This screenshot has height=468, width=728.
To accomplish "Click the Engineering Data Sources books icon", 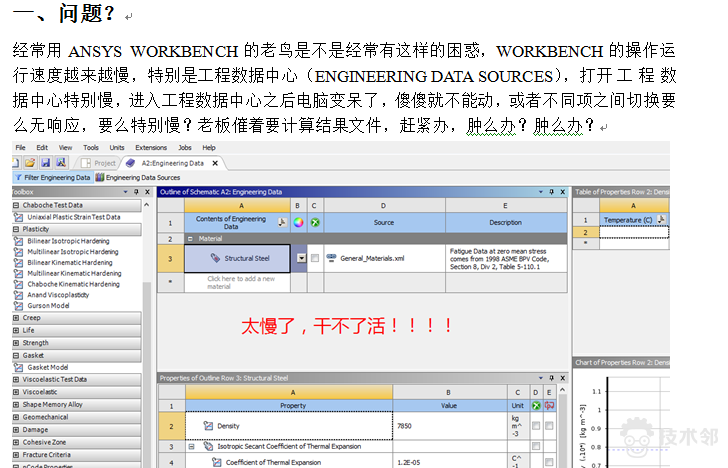I will (99, 177).
